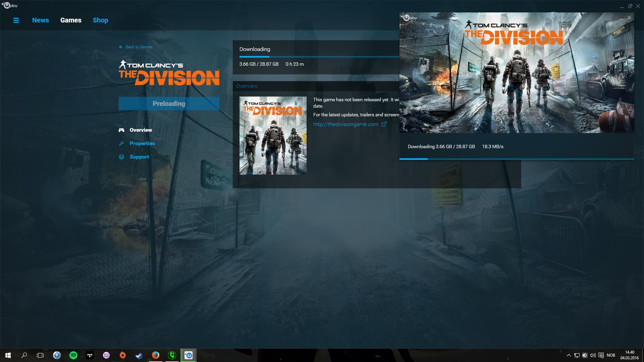
Task: Open Spotify from the taskbar
Action: 73,355
